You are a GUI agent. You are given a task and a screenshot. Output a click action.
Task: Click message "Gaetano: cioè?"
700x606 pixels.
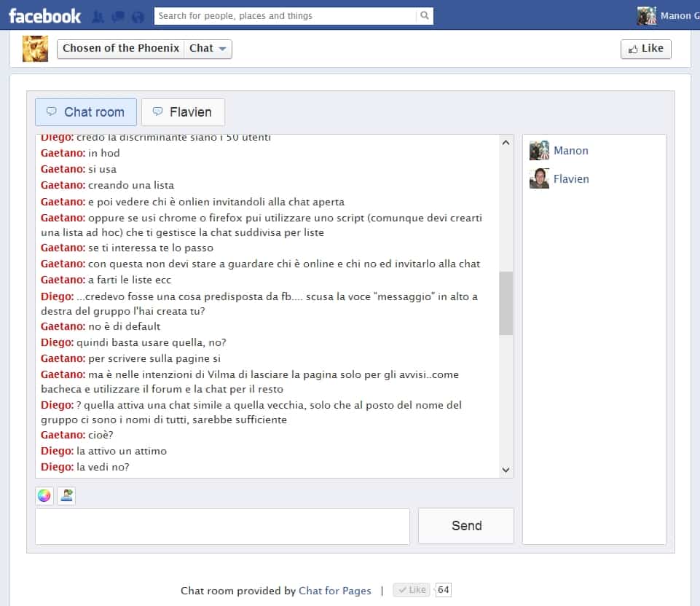tap(77, 435)
